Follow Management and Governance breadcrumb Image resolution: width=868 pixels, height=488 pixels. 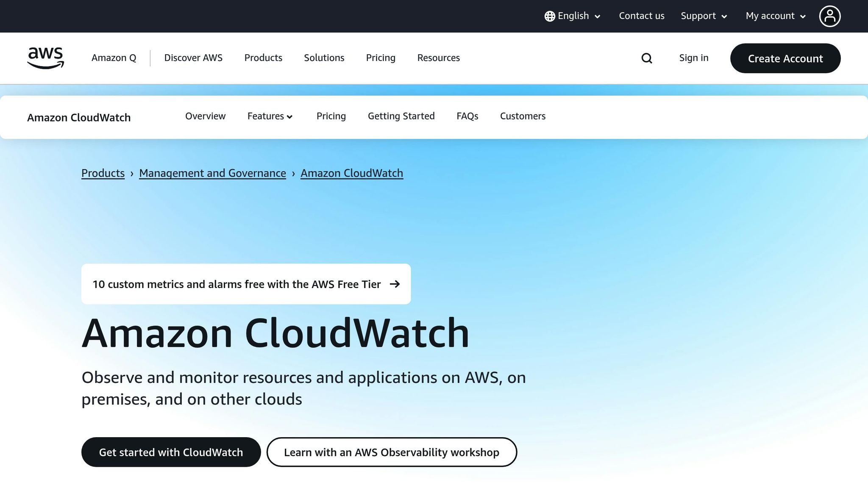(x=212, y=173)
